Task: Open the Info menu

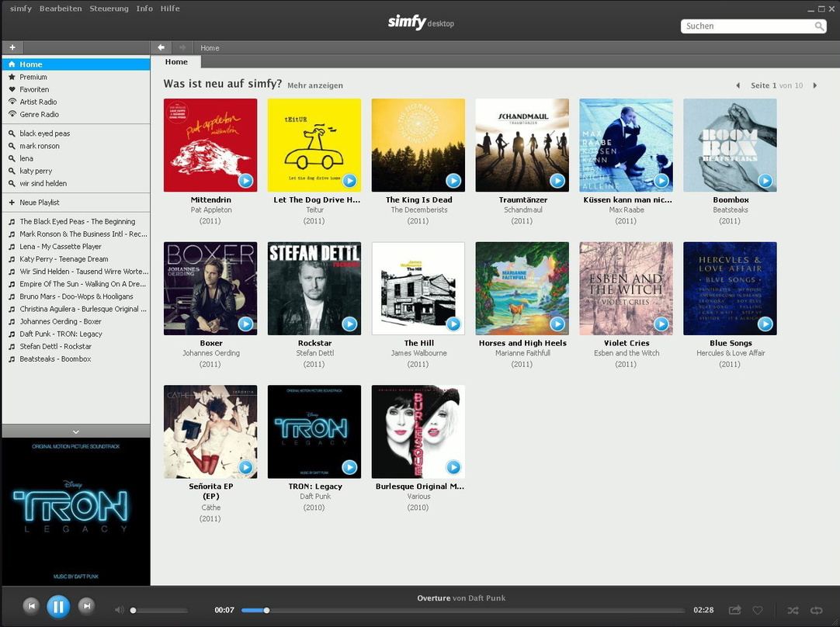Action: coord(144,9)
